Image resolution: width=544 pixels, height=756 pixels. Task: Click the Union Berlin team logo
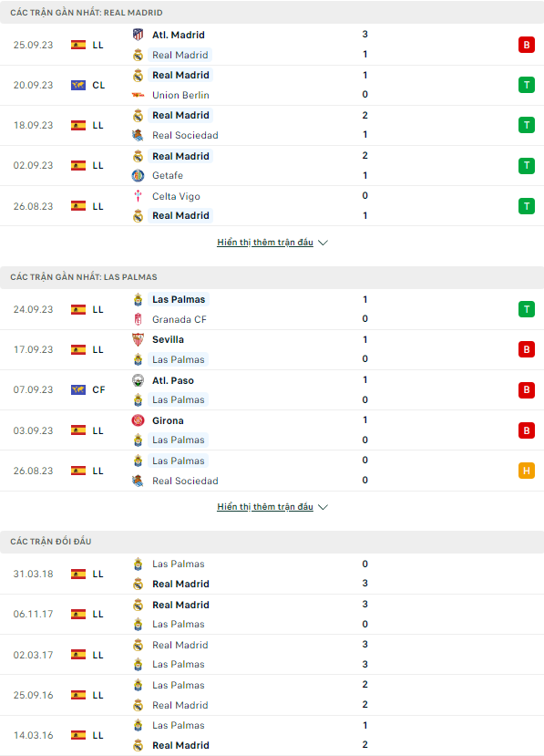(x=138, y=95)
